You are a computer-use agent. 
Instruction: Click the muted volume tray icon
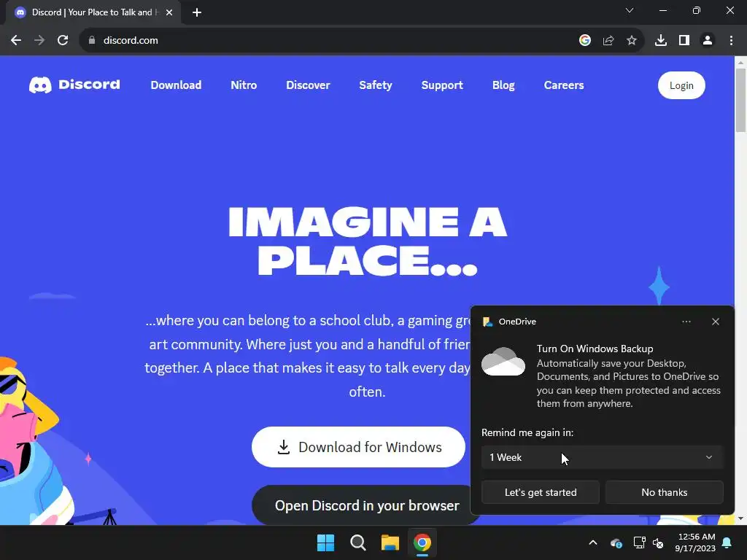657,542
